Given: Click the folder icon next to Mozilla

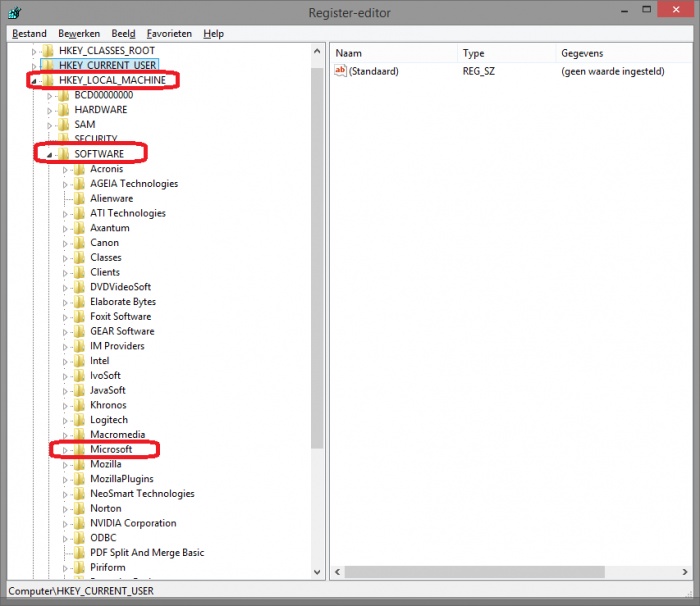Looking at the screenshot, I should [x=79, y=464].
